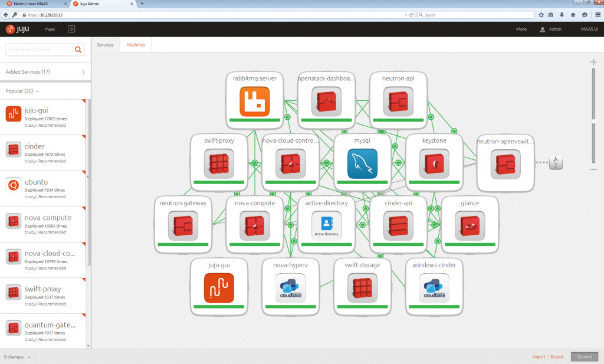Collapse the Popular (20) charm list
Viewport: 604px width, 364px height.
[22, 91]
